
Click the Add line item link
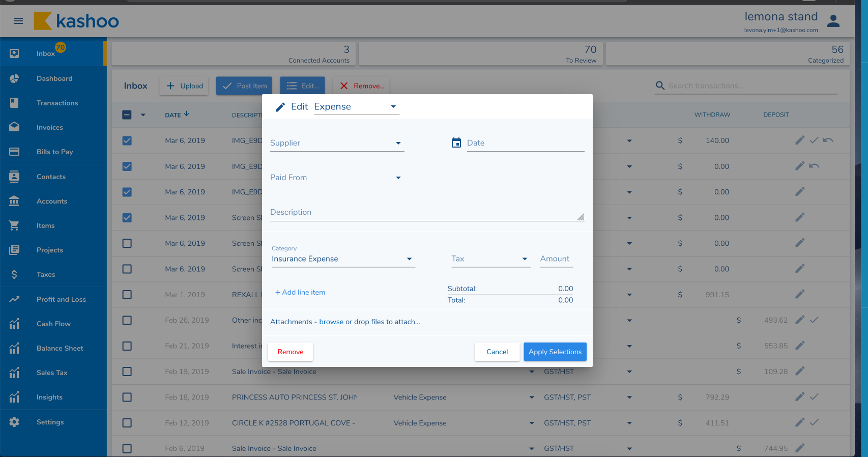tap(300, 292)
